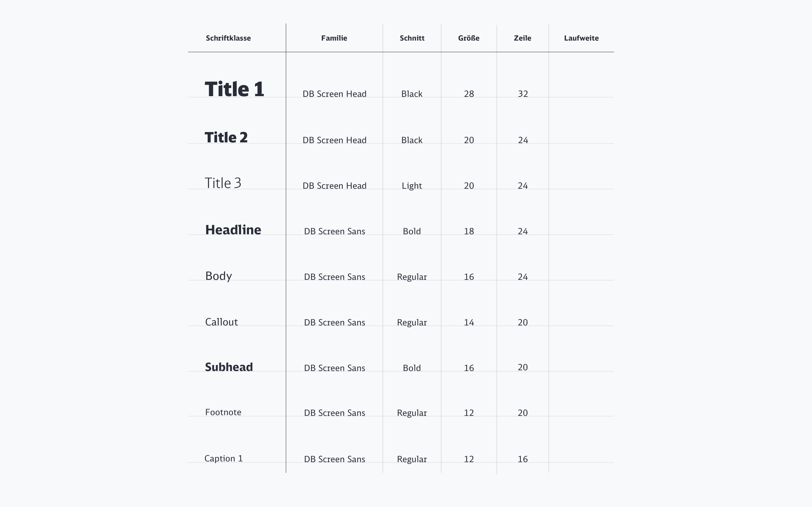Click the light Title 3 sample text
Image resolution: width=812 pixels, height=507 pixels.
(x=223, y=183)
